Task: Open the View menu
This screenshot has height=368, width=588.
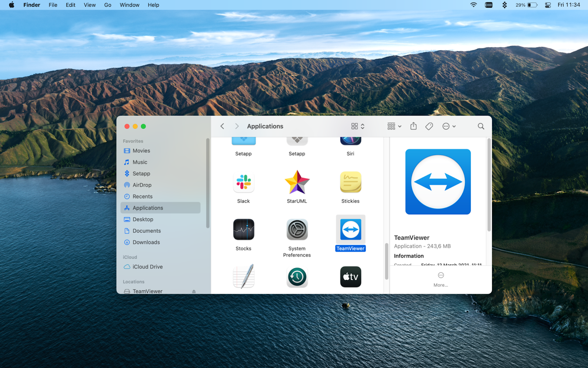Action: tap(90, 5)
